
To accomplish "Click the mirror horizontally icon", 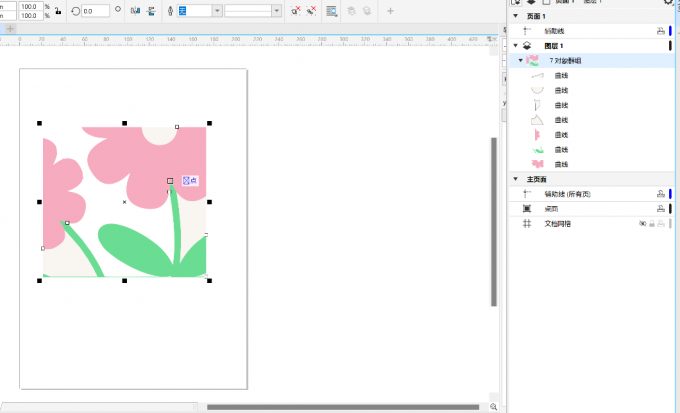I will click(134, 11).
